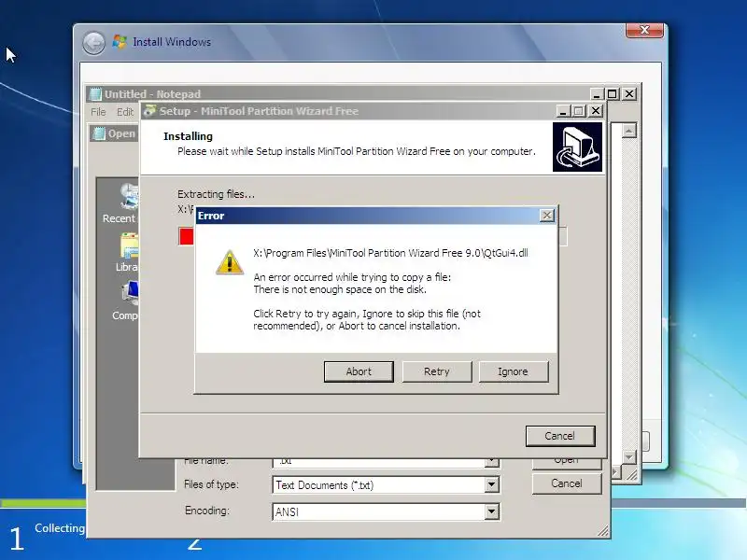This screenshot has width=747, height=560.
Task: Click Cancel in the Open file dialog
Action: pos(567,483)
